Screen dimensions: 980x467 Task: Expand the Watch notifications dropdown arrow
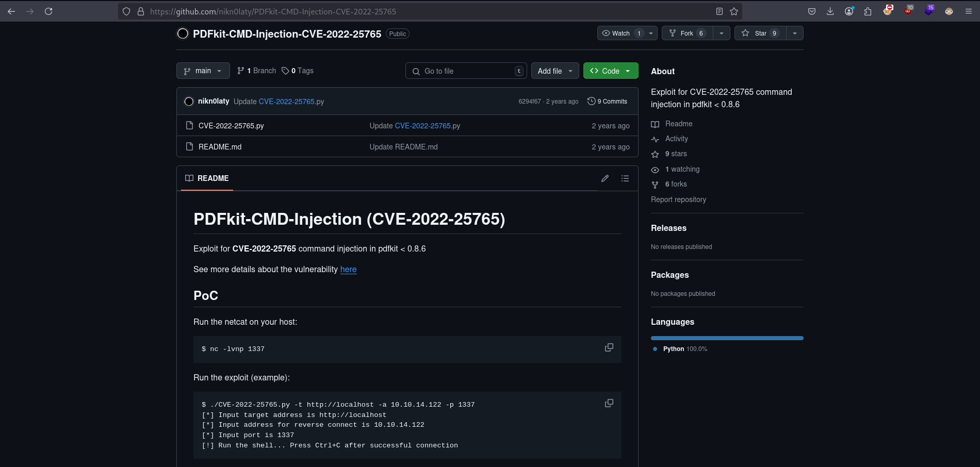tap(651, 34)
